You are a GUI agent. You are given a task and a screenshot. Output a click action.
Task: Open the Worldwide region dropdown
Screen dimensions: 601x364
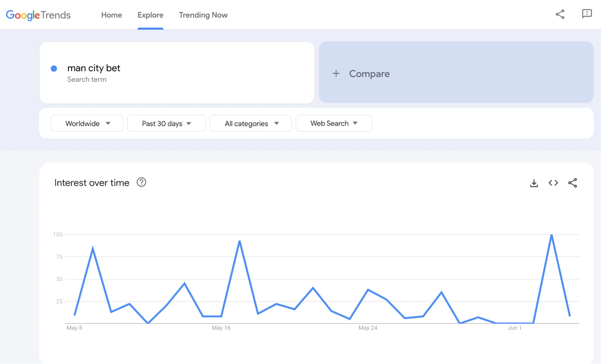[x=87, y=123]
